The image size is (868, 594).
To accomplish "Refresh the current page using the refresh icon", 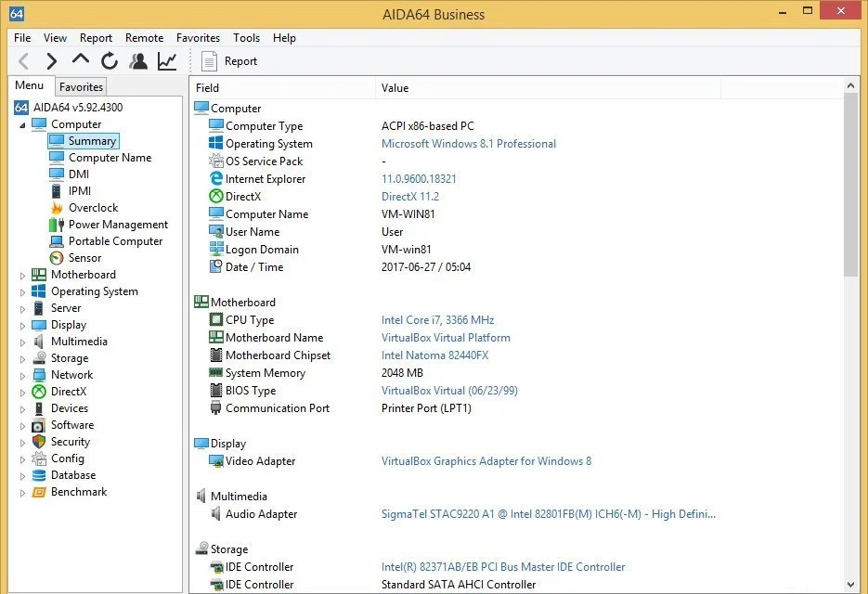I will [x=109, y=61].
